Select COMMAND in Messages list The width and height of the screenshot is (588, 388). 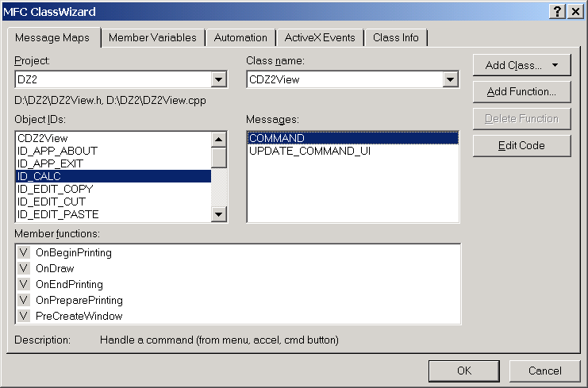point(353,138)
